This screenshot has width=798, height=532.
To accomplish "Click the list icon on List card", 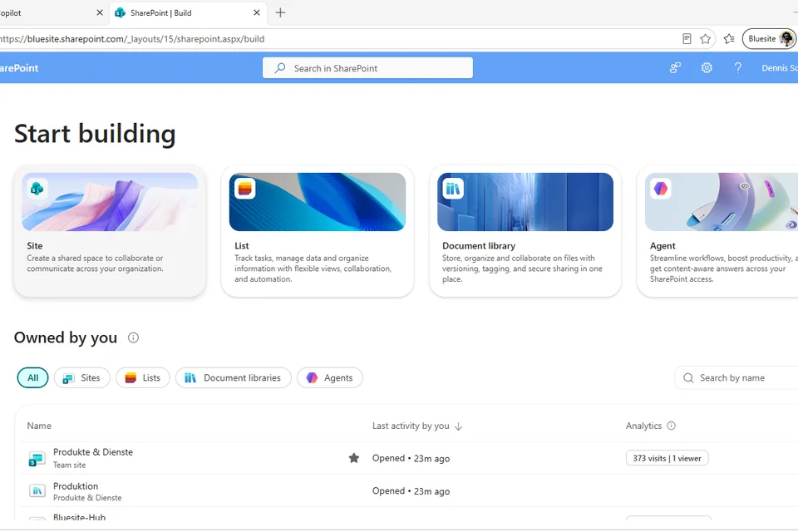I will click(x=244, y=189).
